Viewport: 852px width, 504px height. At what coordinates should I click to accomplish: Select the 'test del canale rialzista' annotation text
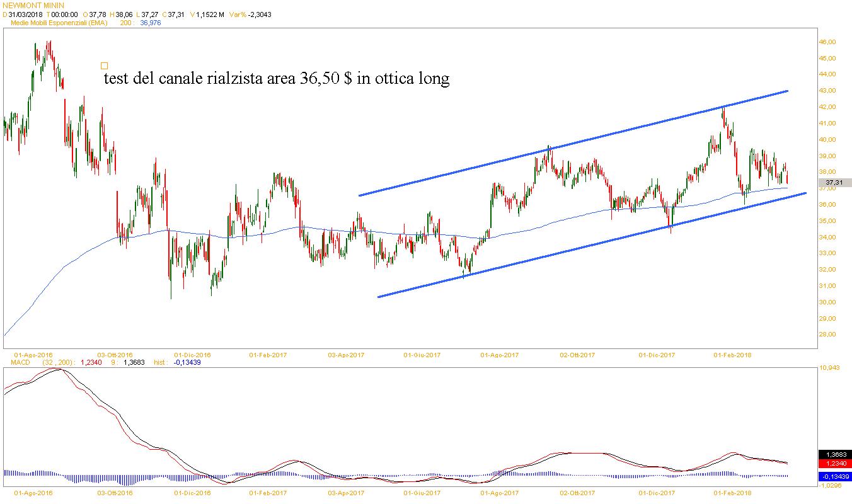[276, 79]
